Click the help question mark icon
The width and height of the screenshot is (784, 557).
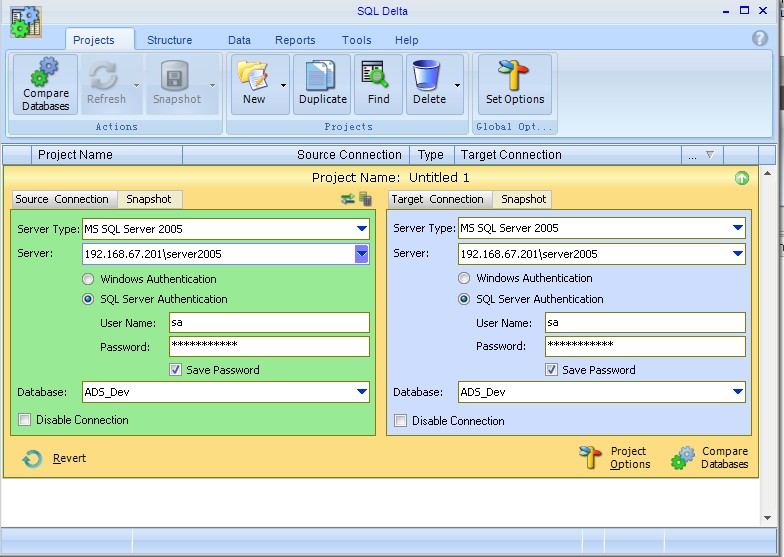(760, 38)
